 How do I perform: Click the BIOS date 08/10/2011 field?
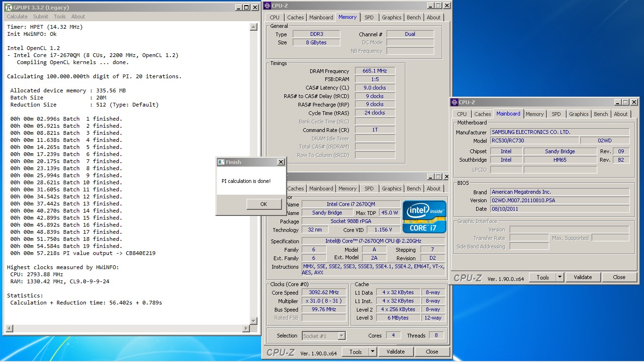pyautogui.click(x=560, y=209)
